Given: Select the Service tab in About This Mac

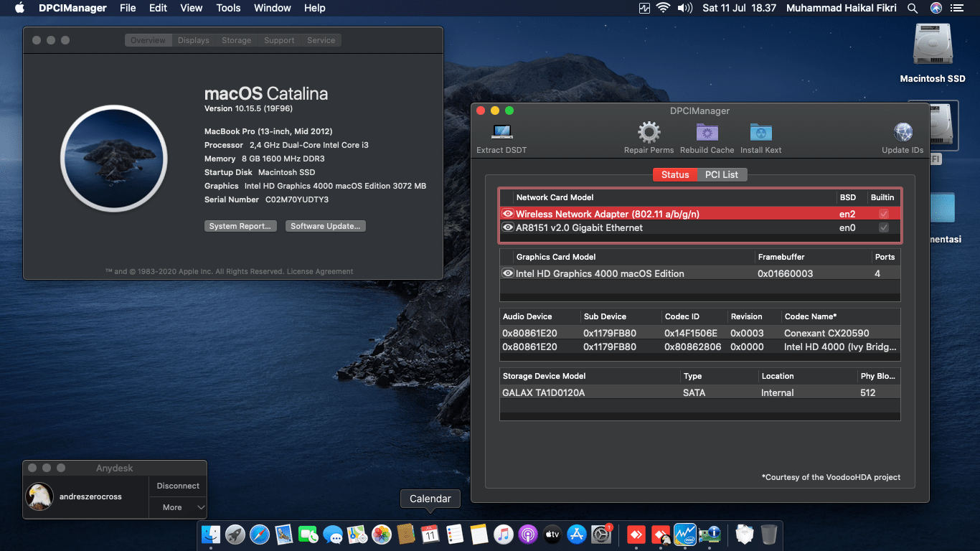Looking at the screenshot, I should [x=321, y=40].
